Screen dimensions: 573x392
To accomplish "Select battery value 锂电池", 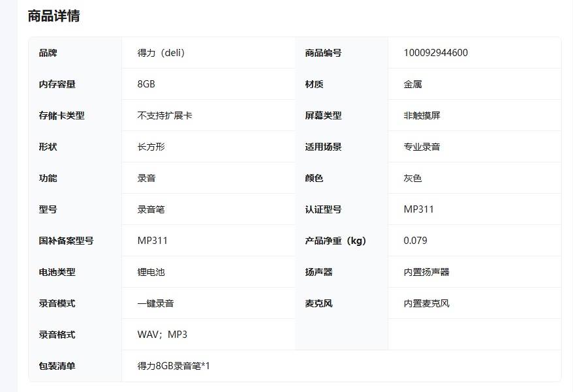I will 151,272.
